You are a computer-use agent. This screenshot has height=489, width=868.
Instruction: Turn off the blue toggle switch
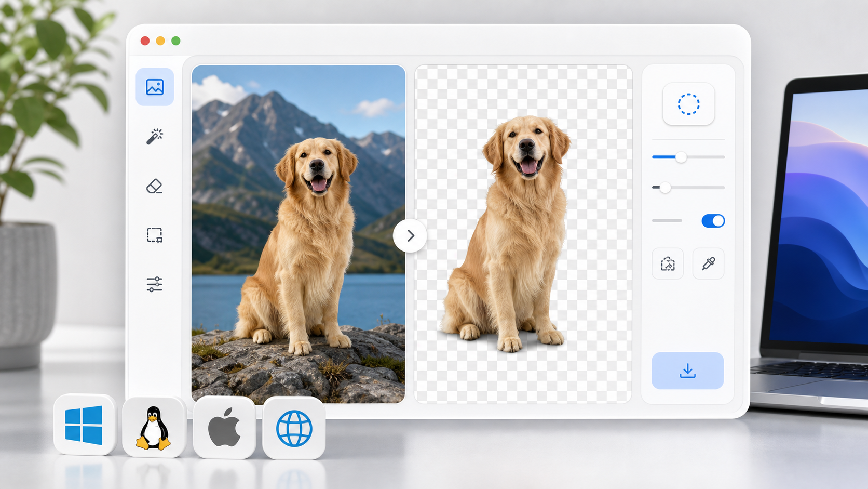pyautogui.click(x=713, y=221)
